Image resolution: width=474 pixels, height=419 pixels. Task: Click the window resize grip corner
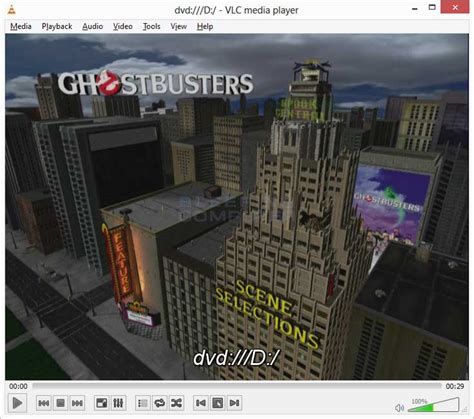tap(465, 409)
